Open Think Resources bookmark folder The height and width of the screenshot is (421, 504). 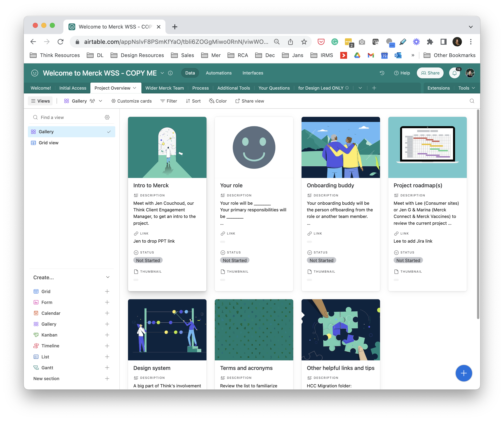pos(55,55)
